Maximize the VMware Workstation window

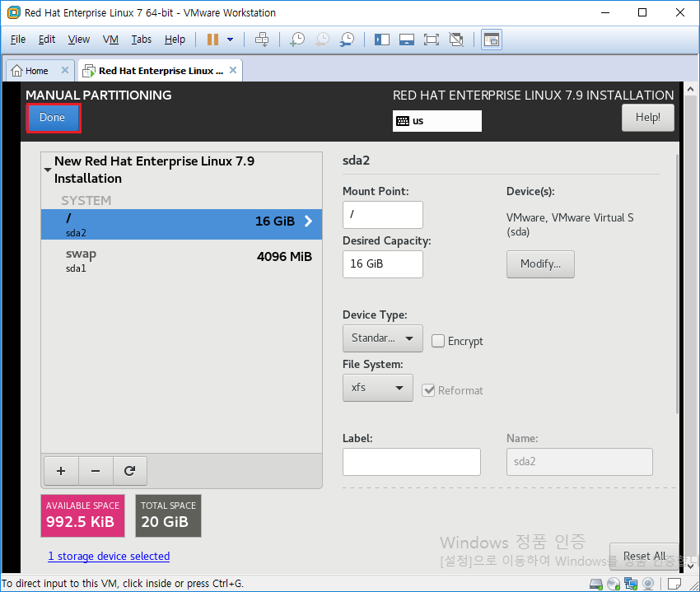(x=642, y=12)
